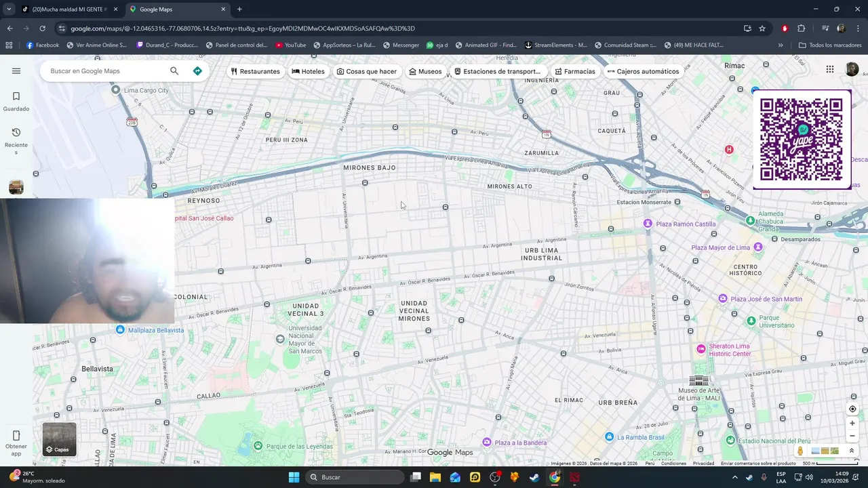Open the Privacidad link
Viewport: 868px width, 488px height.
point(703,464)
